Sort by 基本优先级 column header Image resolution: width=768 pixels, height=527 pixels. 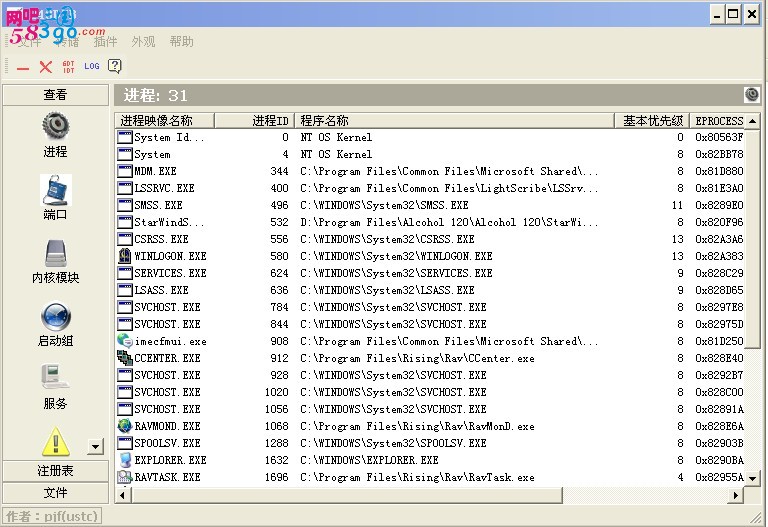pyautogui.click(x=652, y=120)
